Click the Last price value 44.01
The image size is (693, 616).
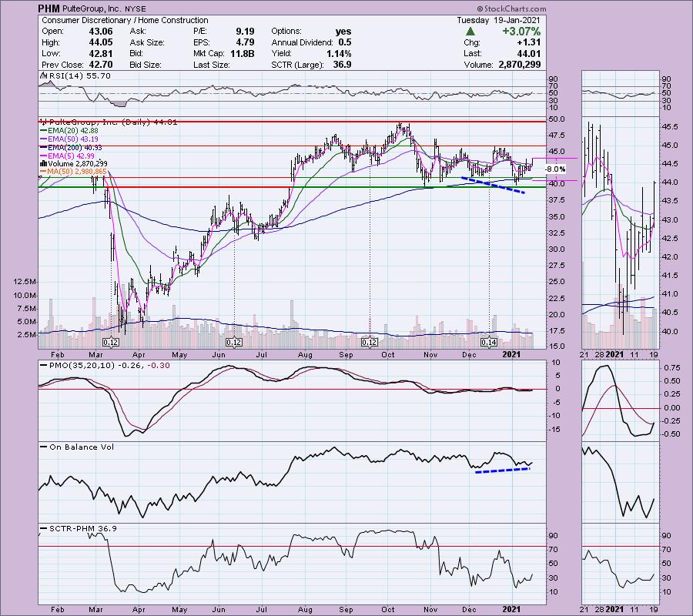530,53
